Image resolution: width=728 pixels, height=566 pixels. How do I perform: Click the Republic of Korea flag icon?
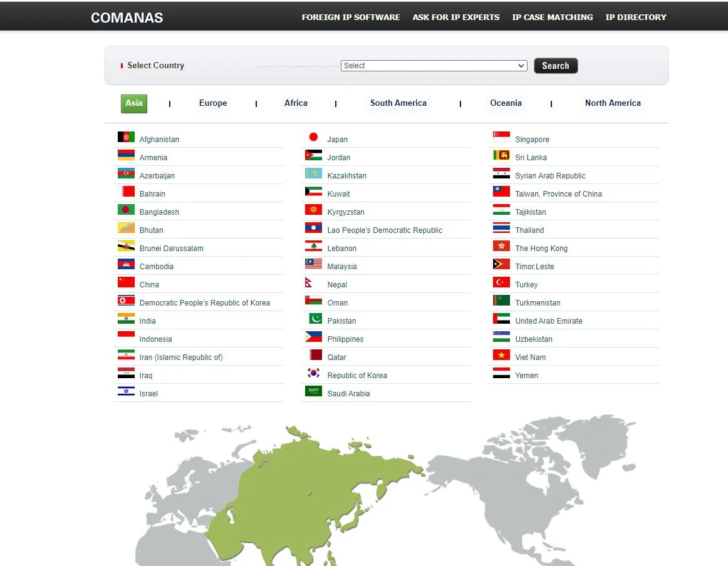click(x=313, y=373)
